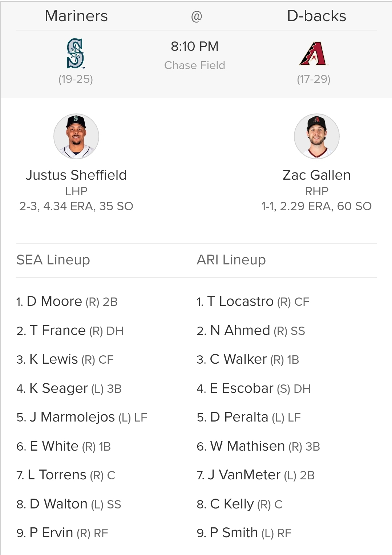This screenshot has height=555, width=392.
Task: Select the D-backs team name header
Action: [x=316, y=16]
